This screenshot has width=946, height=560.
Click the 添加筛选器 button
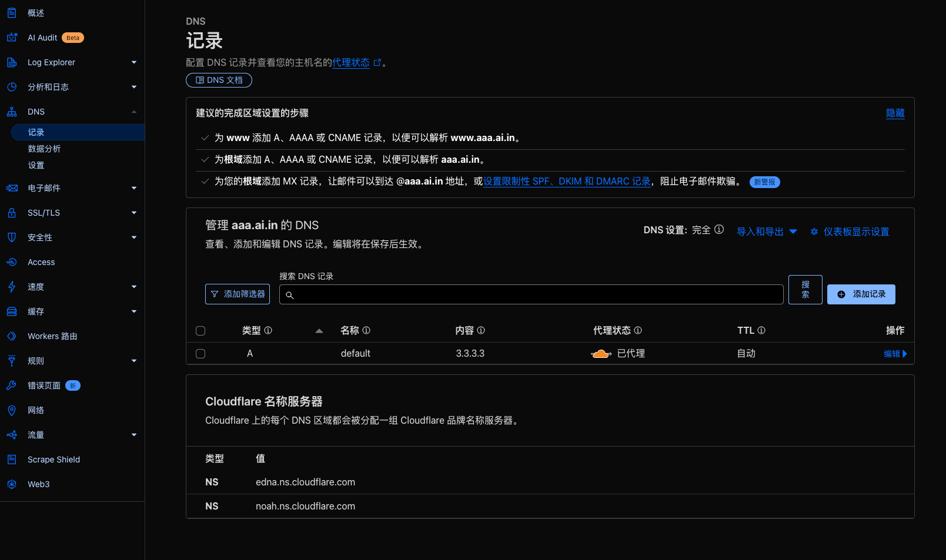(x=238, y=294)
